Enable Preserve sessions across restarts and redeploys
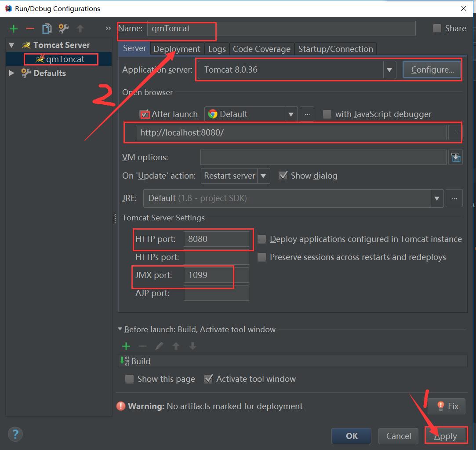The height and width of the screenshot is (450, 476). tap(262, 257)
